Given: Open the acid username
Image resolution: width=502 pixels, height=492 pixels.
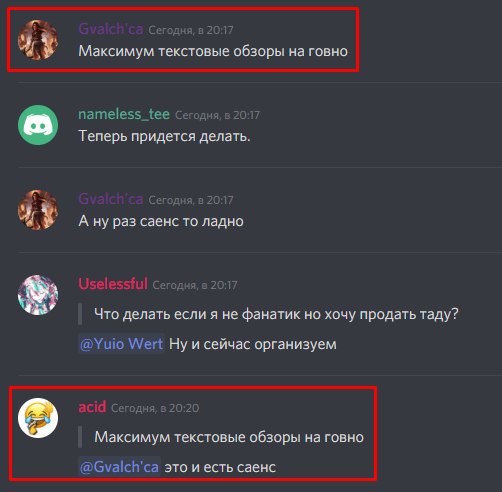Looking at the screenshot, I should pyautogui.click(x=92, y=407).
